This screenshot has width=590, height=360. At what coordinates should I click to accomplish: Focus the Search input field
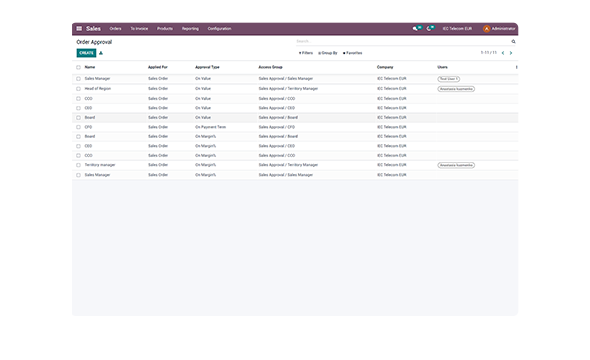pos(403,41)
